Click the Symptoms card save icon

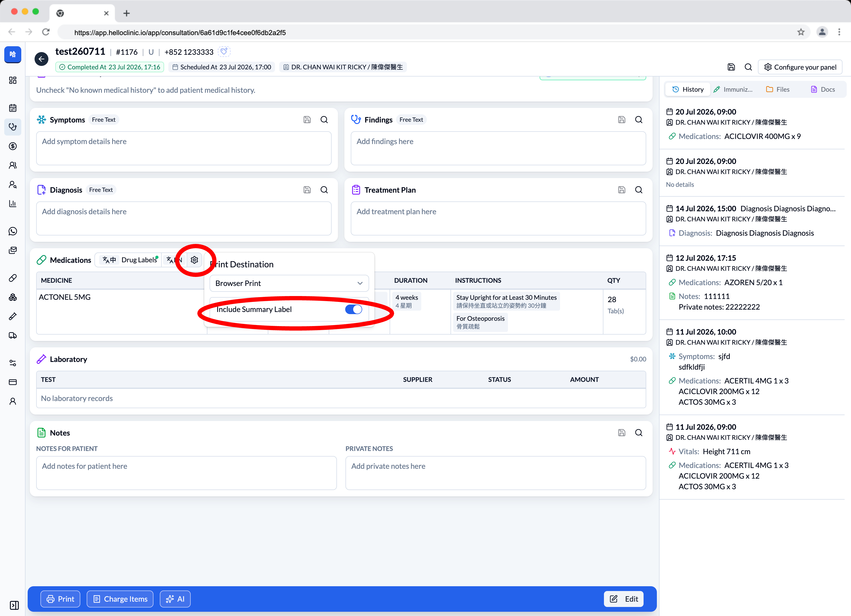[x=307, y=120]
